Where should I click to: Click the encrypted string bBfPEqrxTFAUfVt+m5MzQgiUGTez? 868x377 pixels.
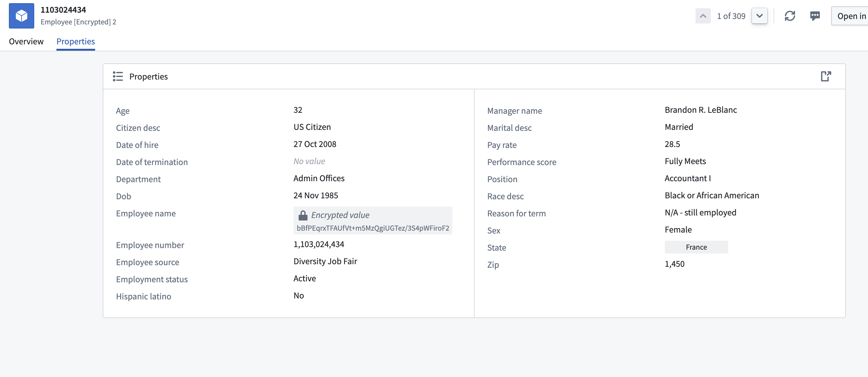[373, 228]
